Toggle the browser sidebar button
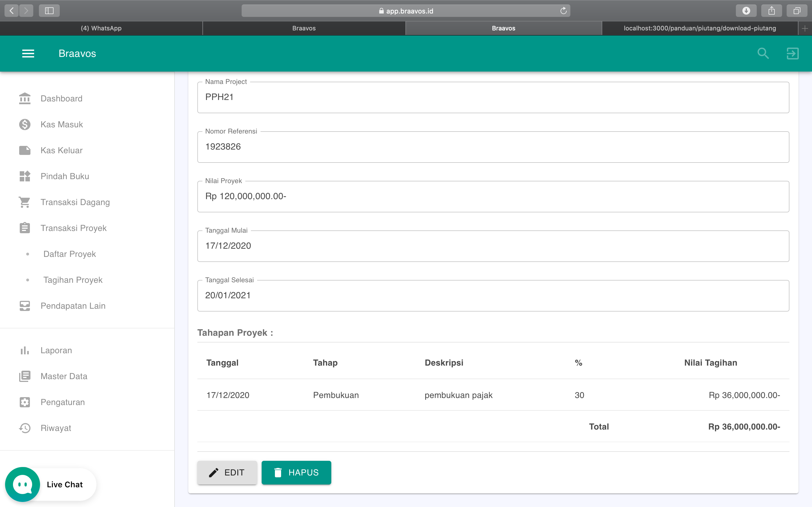The width and height of the screenshot is (812, 507). pyautogui.click(x=49, y=11)
